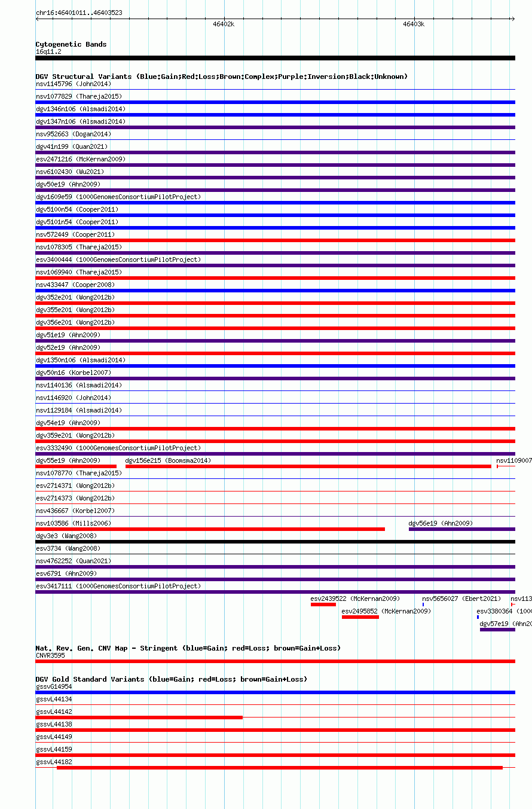
Task: Select nsv1146920 (John2014) variant
Action: point(74,398)
